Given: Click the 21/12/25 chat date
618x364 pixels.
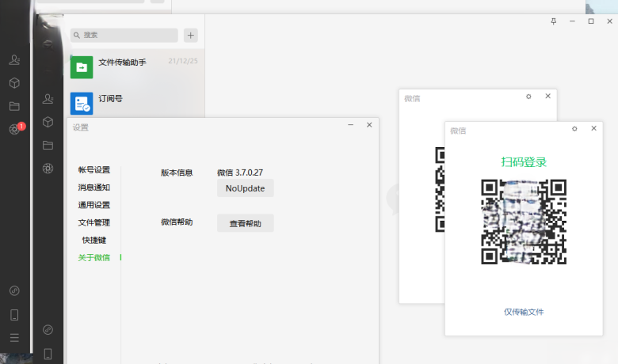Looking at the screenshot, I should (x=183, y=61).
